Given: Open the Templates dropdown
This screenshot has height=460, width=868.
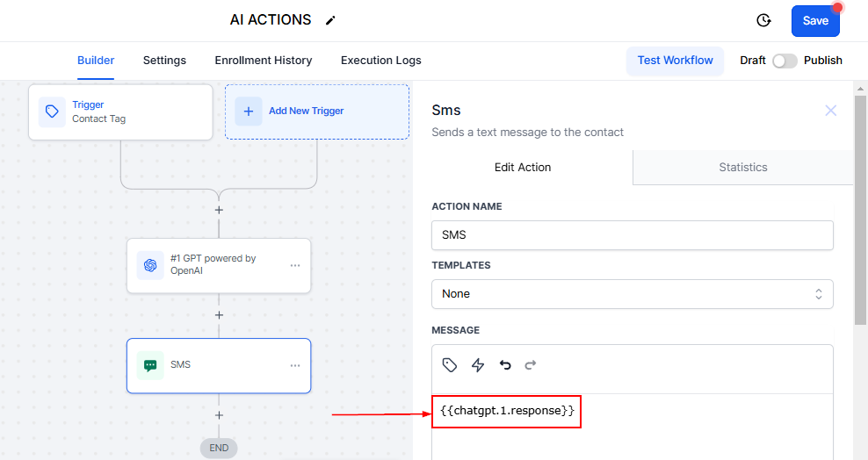Looking at the screenshot, I should click(x=633, y=293).
